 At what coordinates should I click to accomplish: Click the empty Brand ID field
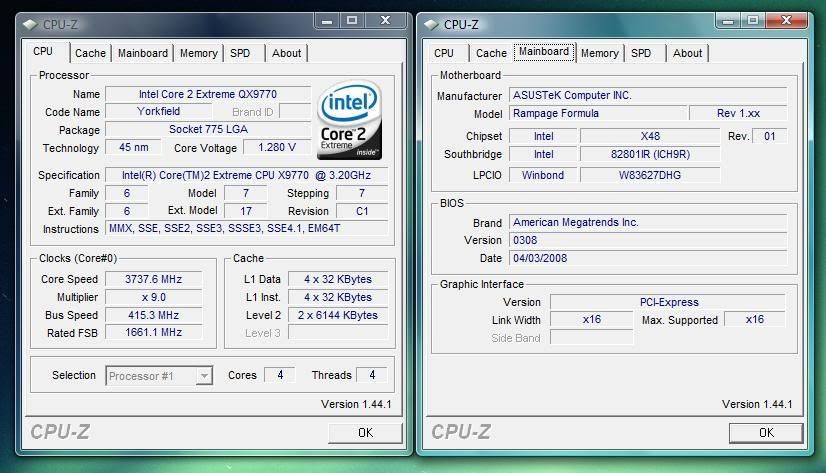click(295, 112)
